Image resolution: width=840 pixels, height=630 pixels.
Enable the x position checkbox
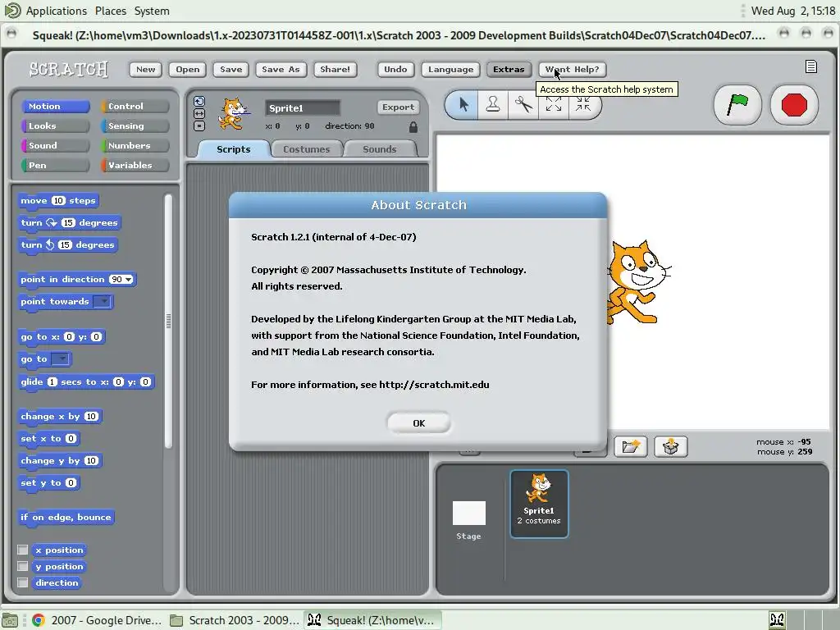point(22,550)
